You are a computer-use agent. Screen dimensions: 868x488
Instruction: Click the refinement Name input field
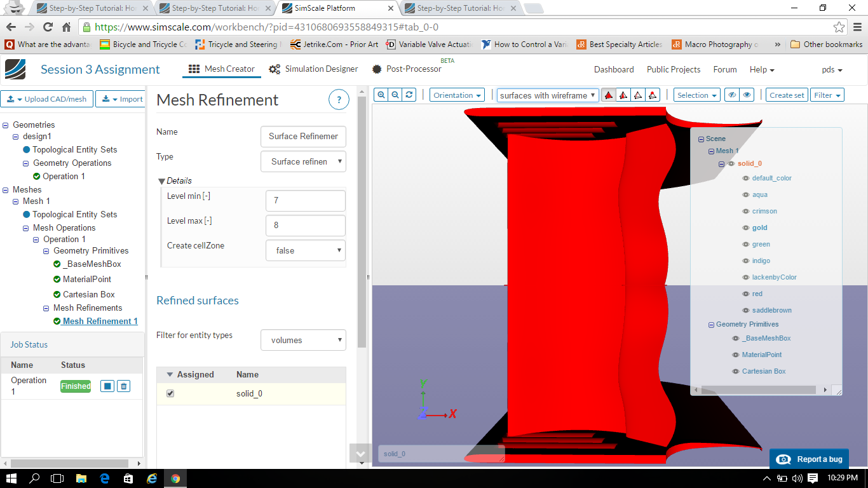click(304, 136)
